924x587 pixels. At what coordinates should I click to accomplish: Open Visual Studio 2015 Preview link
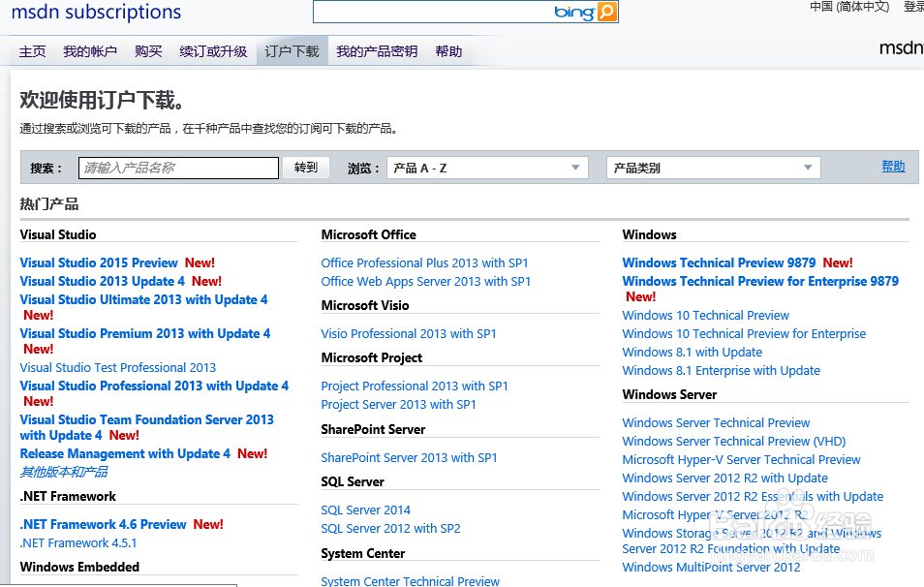coord(99,263)
